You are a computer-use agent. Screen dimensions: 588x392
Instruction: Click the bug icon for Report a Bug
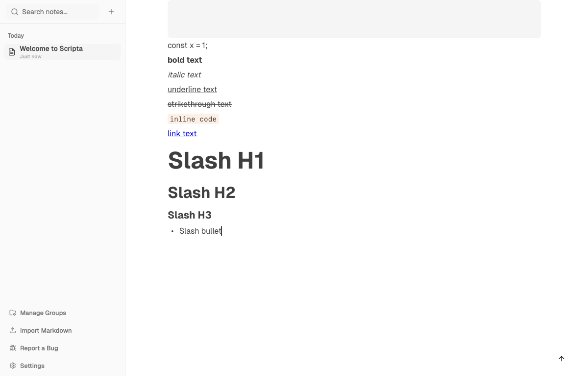(x=12, y=348)
